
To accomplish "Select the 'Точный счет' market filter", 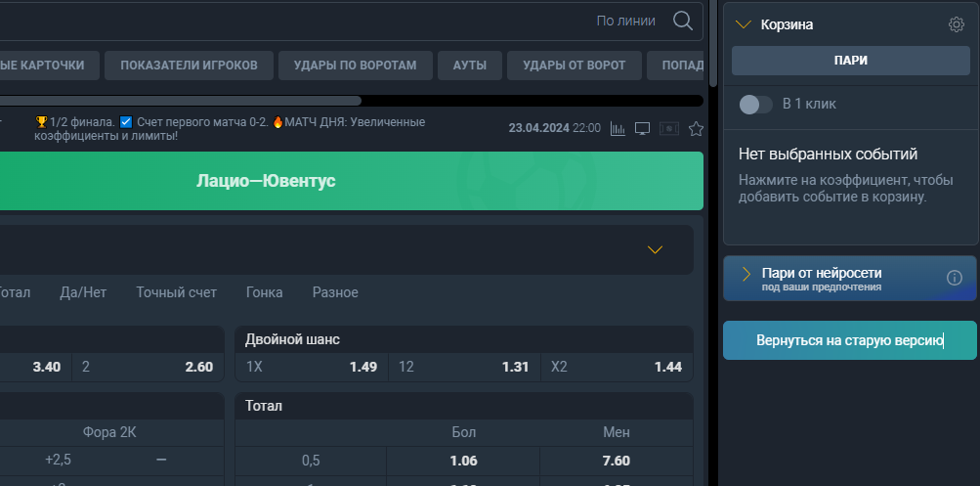I will tap(176, 292).
